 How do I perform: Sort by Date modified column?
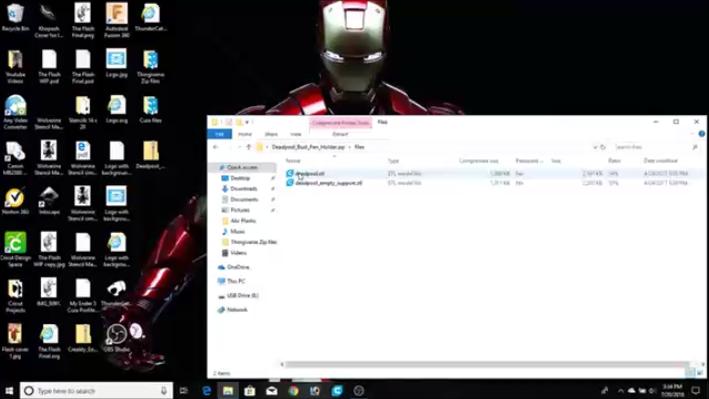coord(661,161)
